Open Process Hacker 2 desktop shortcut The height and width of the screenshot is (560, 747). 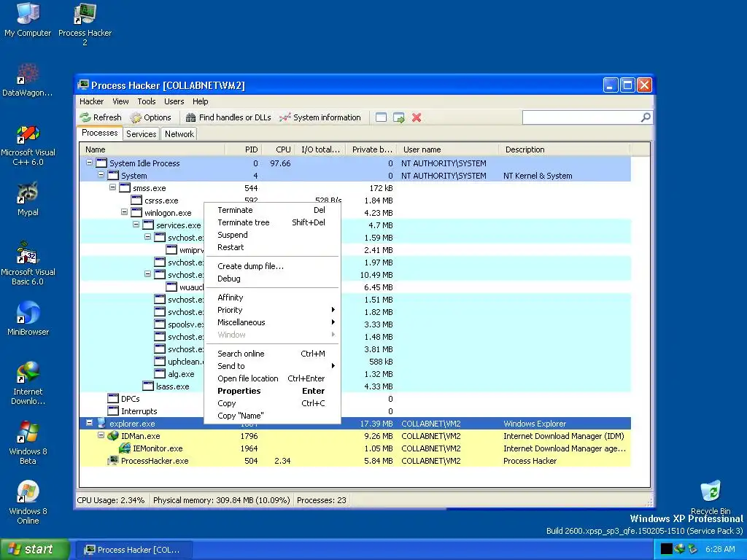coord(85,25)
